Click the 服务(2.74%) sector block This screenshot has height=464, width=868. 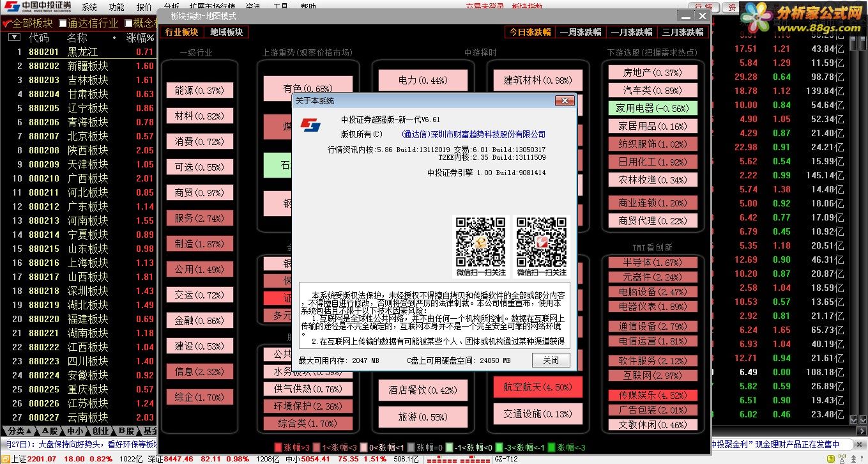click(x=199, y=219)
